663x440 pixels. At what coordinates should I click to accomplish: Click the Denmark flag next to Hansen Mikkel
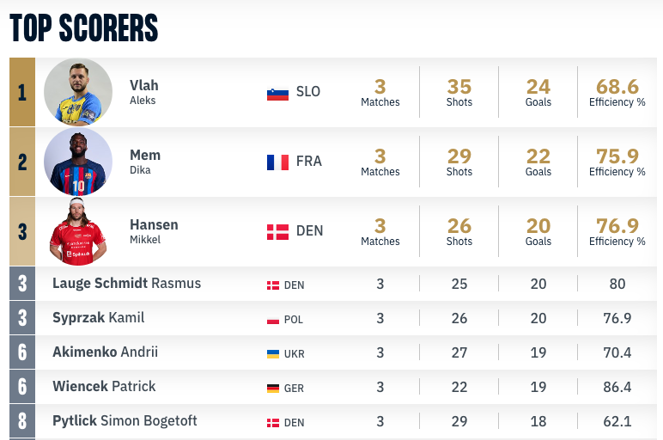click(278, 232)
